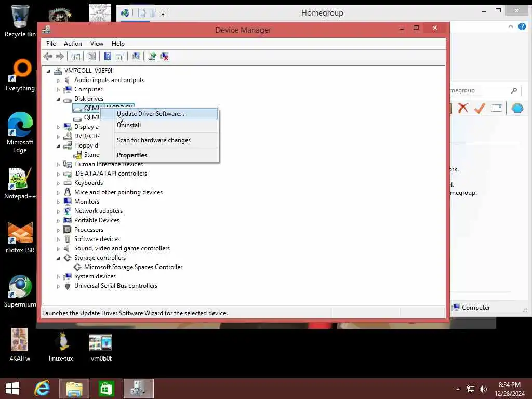
Task: Select the r3dfox ESR desktop shortcut
Action: click(x=20, y=237)
